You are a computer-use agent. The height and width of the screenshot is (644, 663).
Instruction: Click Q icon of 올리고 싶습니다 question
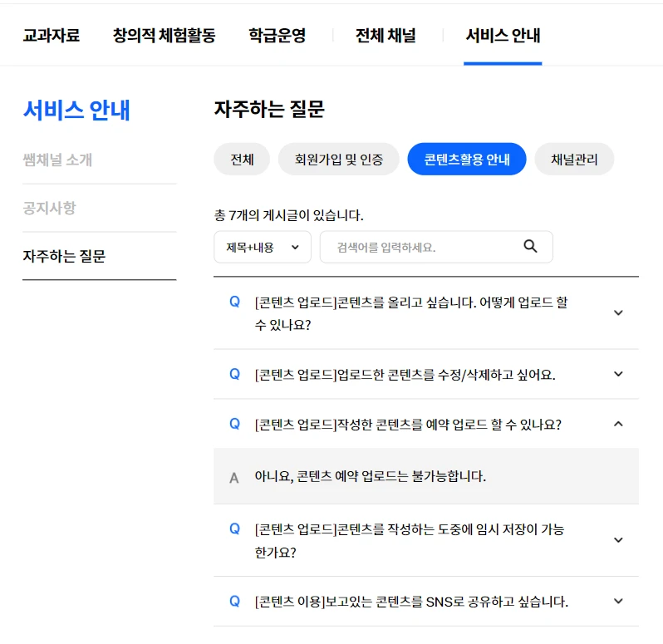234,302
